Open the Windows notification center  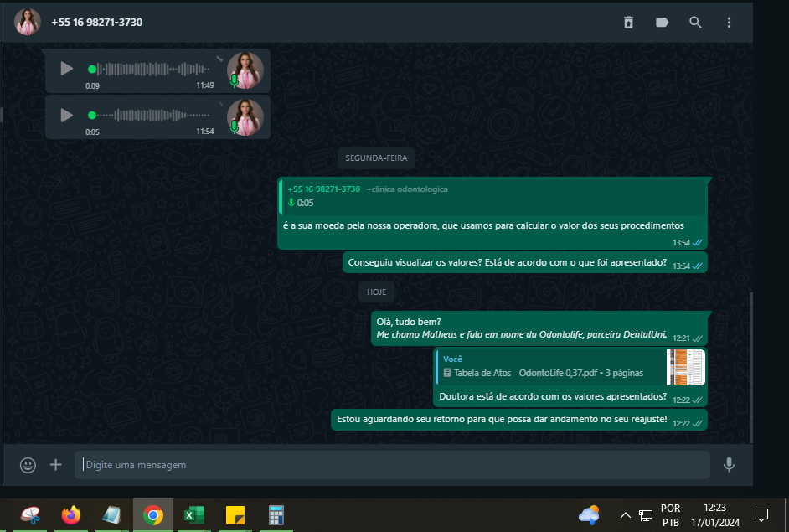(x=761, y=515)
